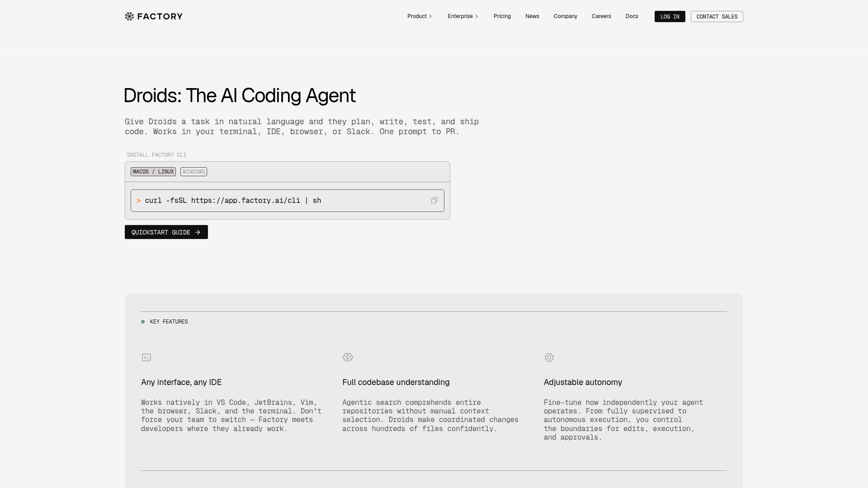868x488 pixels.
Task: Click the 'Works natively in VS Code' paragraph
Action: point(231,415)
